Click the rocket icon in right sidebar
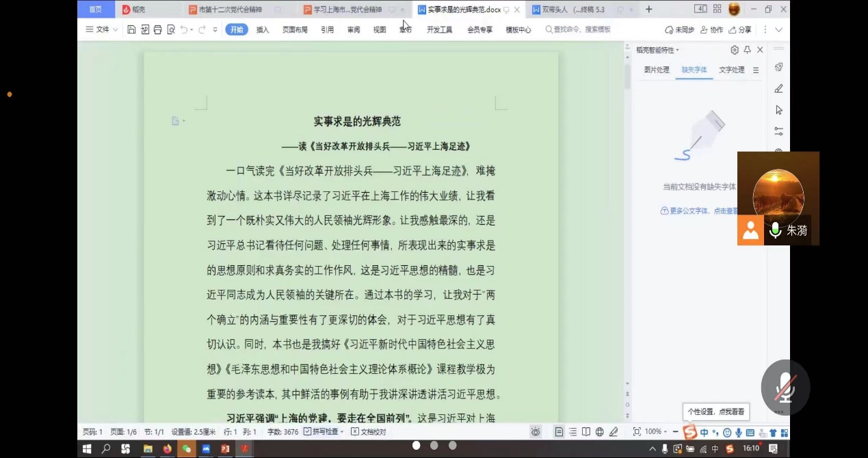Screen dimensions: 868x458 point(778,67)
